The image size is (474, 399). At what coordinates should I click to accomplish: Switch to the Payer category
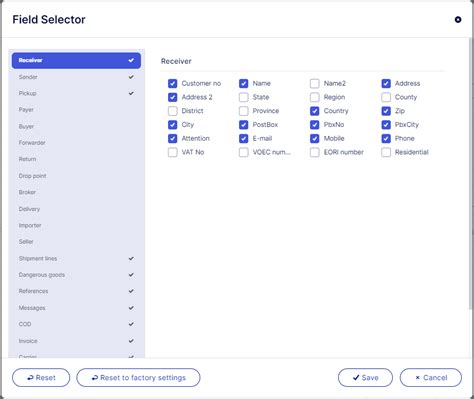pyautogui.click(x=76, y=110)
